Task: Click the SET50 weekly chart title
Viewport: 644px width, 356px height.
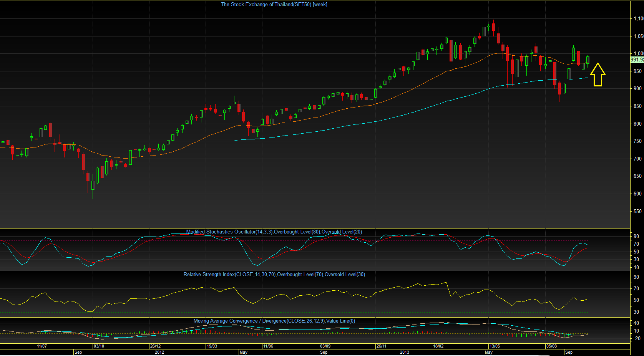Action: [274, 5]
